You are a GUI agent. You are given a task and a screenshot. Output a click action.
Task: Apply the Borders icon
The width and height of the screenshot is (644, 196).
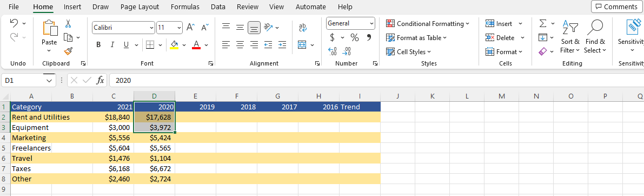[x=150, y=44]
